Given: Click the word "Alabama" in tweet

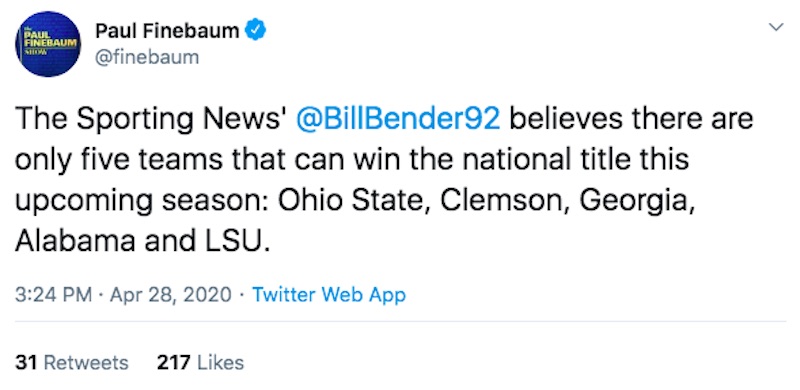Looking at the screenshot, I should coord(75,242).
